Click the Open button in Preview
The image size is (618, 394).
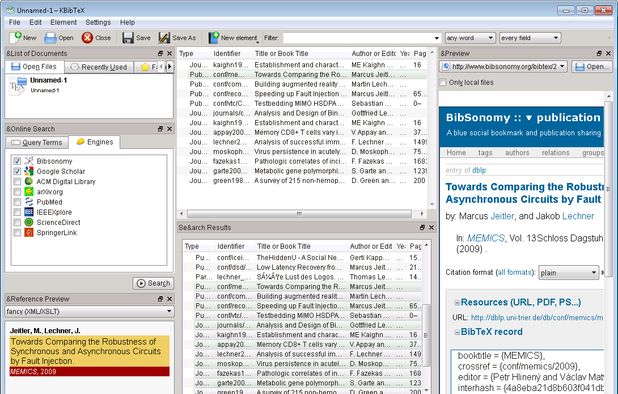click(x=591, y=67)
